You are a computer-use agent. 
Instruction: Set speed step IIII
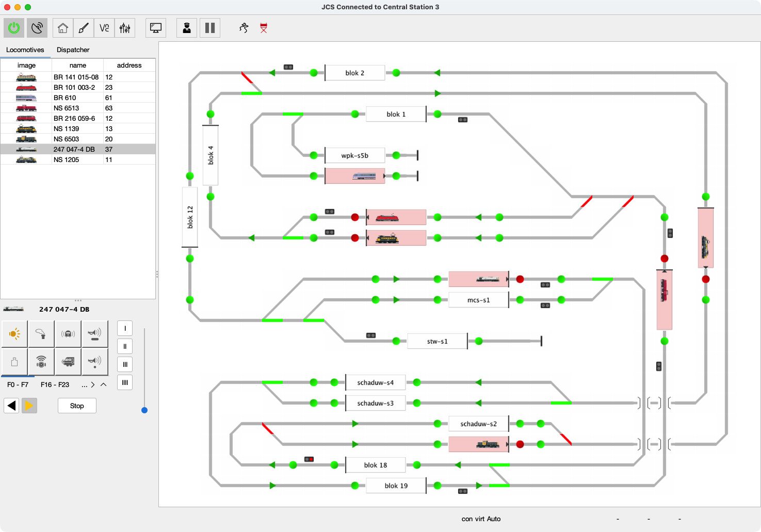[x=125, y=382]
